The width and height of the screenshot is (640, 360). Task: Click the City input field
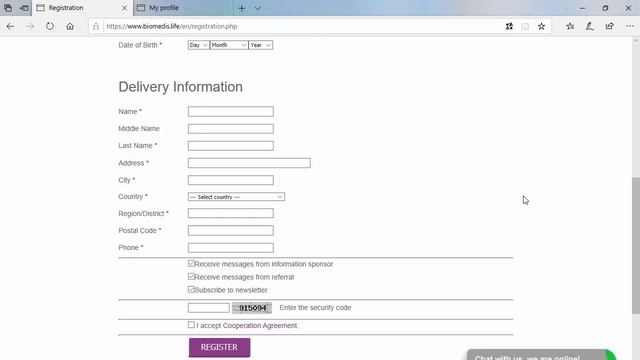(231, 180)
